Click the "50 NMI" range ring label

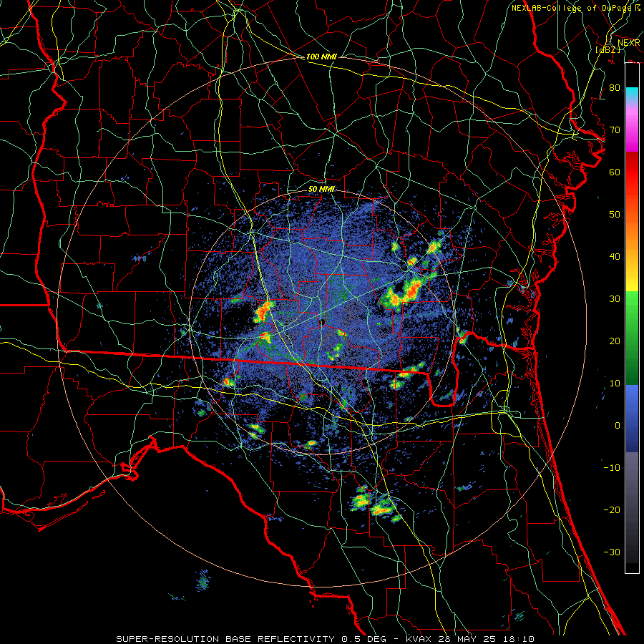(x=321, y=190)
